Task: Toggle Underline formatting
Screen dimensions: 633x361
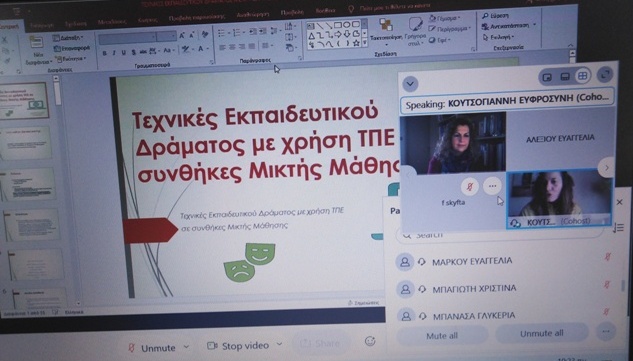Action: click(124, 52)
